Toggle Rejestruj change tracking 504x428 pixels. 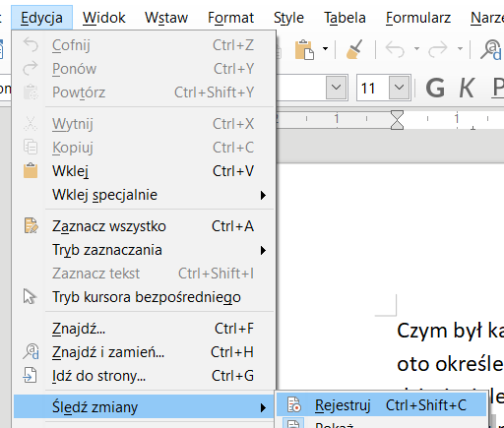pos(381,405)
